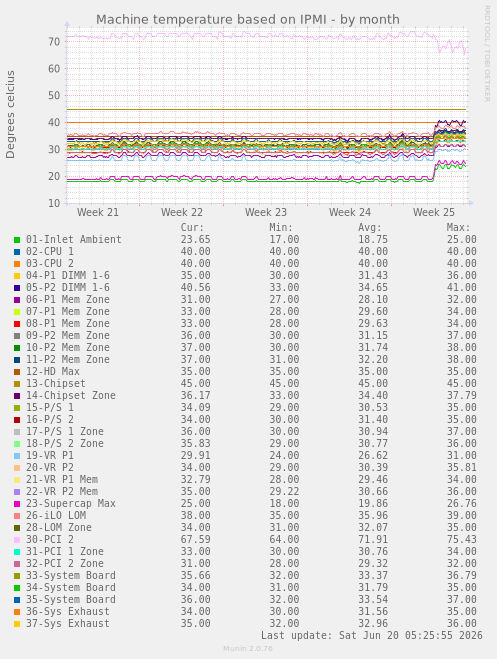
Task: Click the 70 degree y-axis label
Action: [55, 42]
